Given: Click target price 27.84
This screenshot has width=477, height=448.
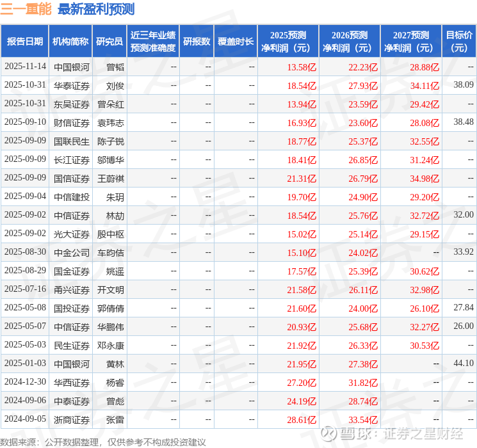Looking at the screenshot, I should [464, 307].
